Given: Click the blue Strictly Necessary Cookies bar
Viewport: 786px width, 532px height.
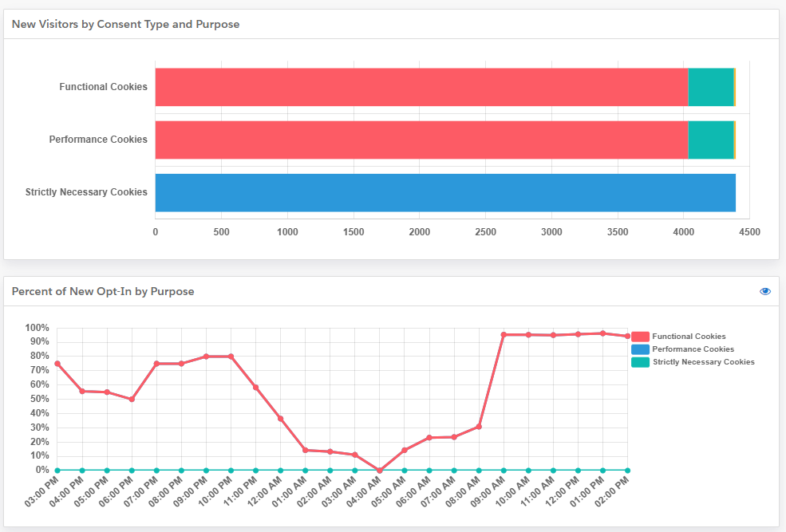Looking at the screenshot, I should 444,193.
